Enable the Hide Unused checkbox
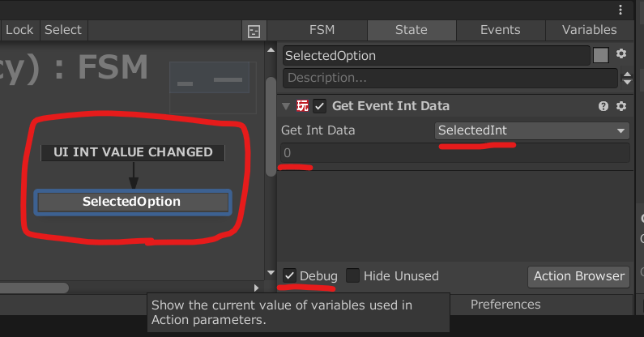 tap(353, 275)
